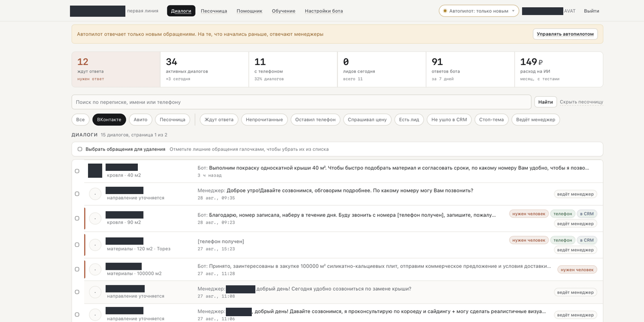Tick the checkbox for the материалы · 100000 м2 dialog

pyautogui.click(x=77, y=269)
